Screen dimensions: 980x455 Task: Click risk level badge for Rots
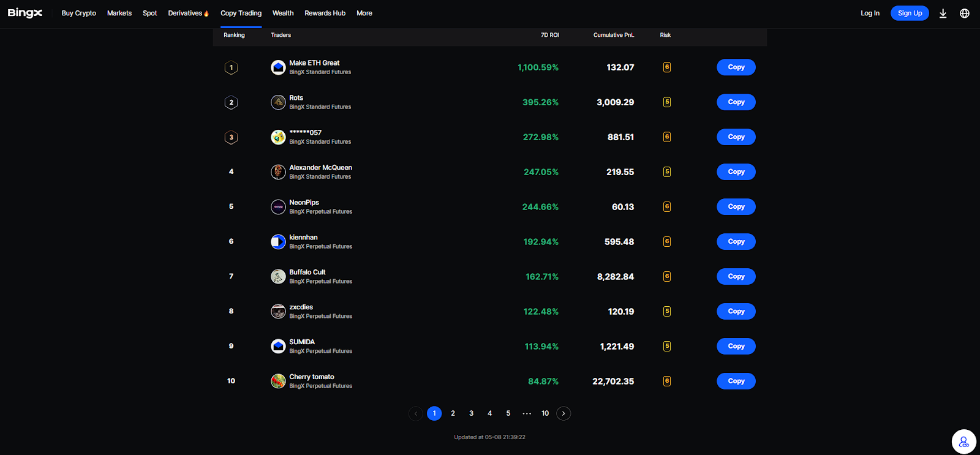click(x=667, y=102)
